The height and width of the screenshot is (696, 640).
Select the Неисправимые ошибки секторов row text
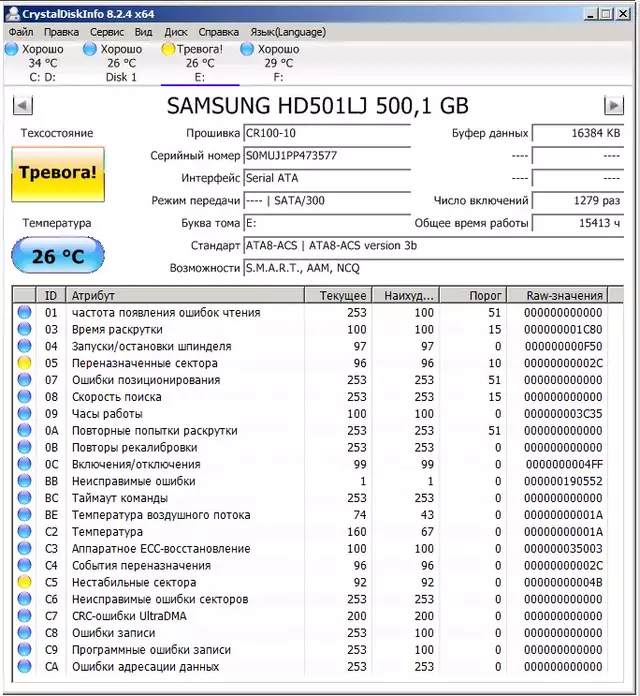tap(160, 599)
